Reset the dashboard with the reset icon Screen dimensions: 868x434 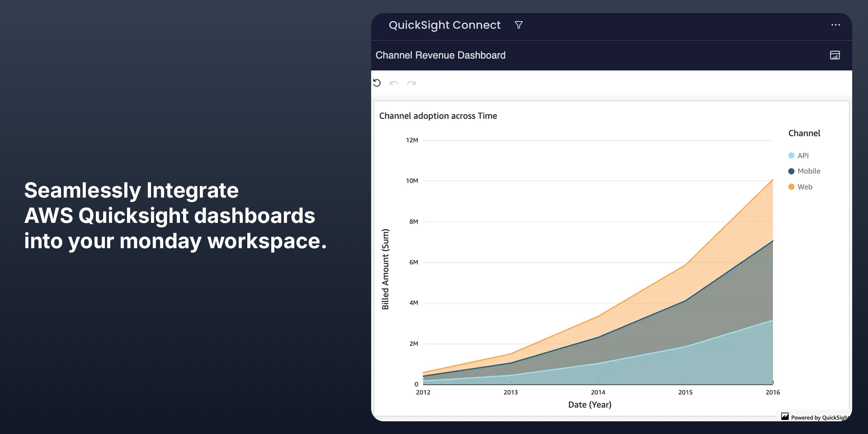click(377, 83)
